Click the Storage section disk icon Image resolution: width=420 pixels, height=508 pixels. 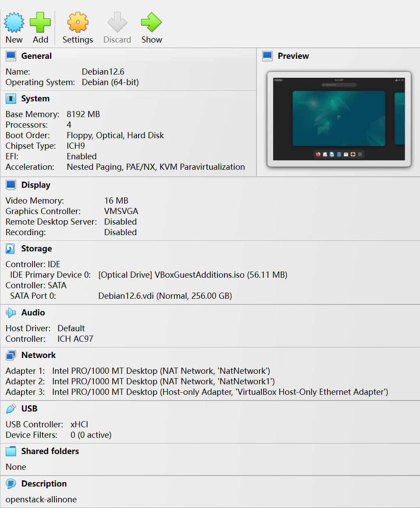11,248
